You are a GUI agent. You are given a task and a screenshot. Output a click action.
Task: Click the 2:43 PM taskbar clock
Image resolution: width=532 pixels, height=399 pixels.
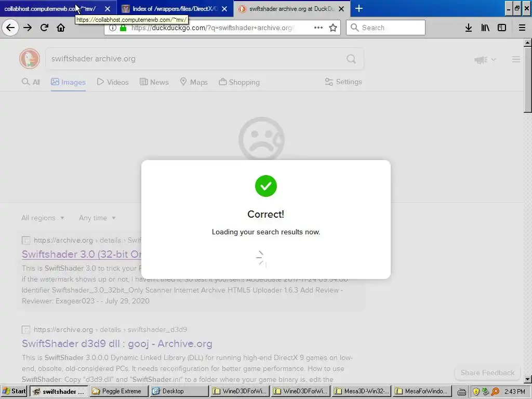tap(514, 392)
